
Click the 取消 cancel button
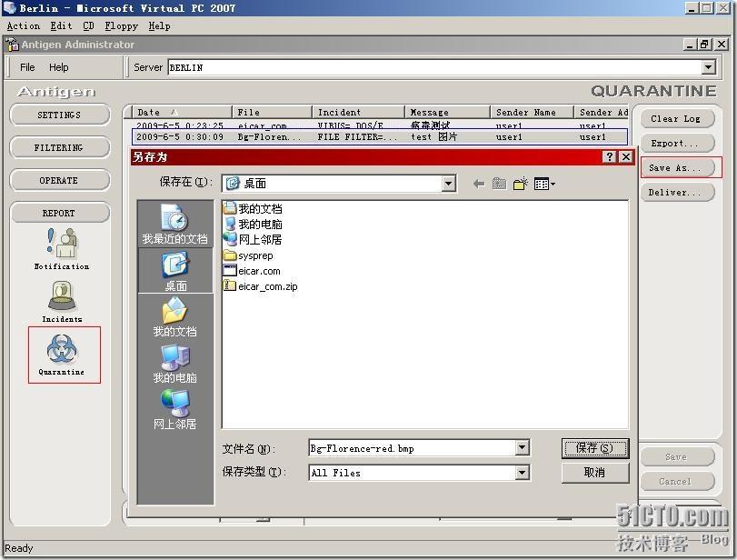click(595, 473)
